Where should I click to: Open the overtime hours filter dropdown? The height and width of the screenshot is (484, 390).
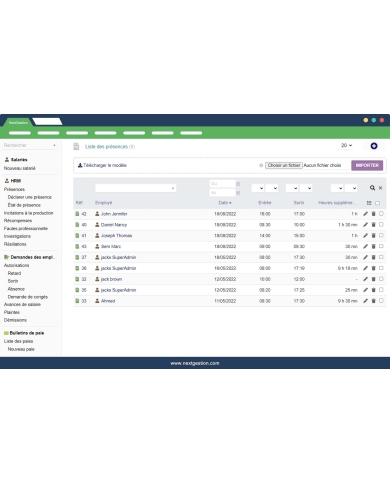tap(337, 188)
